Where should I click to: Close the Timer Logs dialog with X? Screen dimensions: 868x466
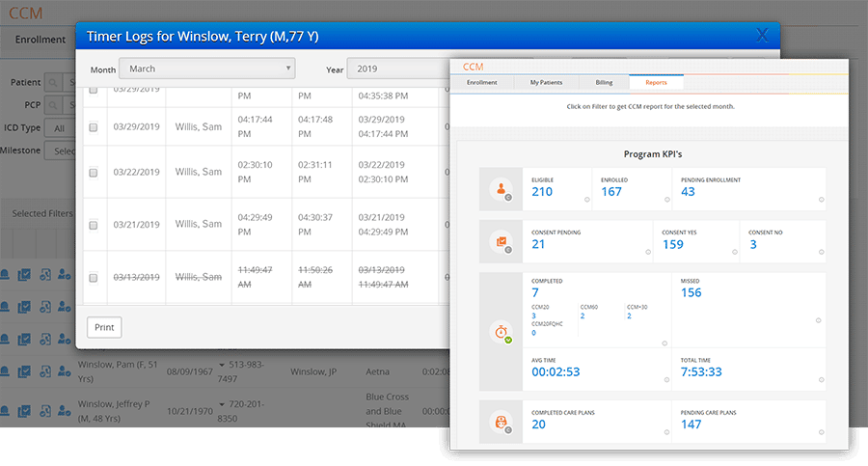click(762, 36)
